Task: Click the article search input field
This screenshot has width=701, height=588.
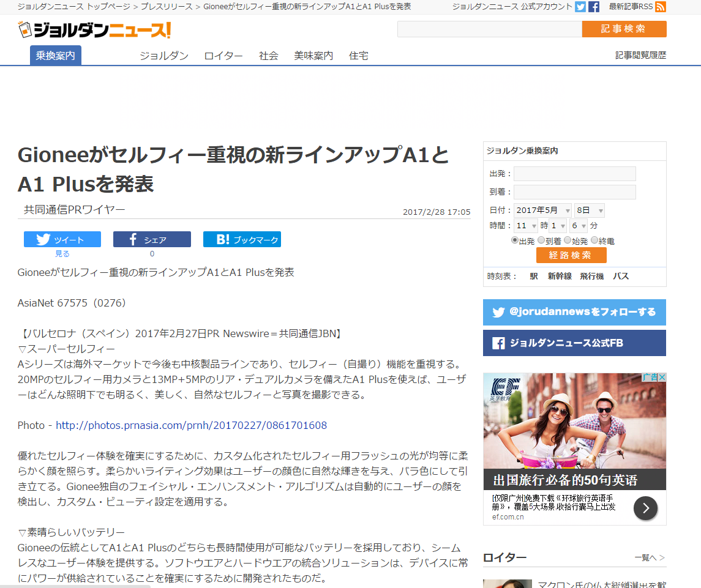Action: click(490, 29)
